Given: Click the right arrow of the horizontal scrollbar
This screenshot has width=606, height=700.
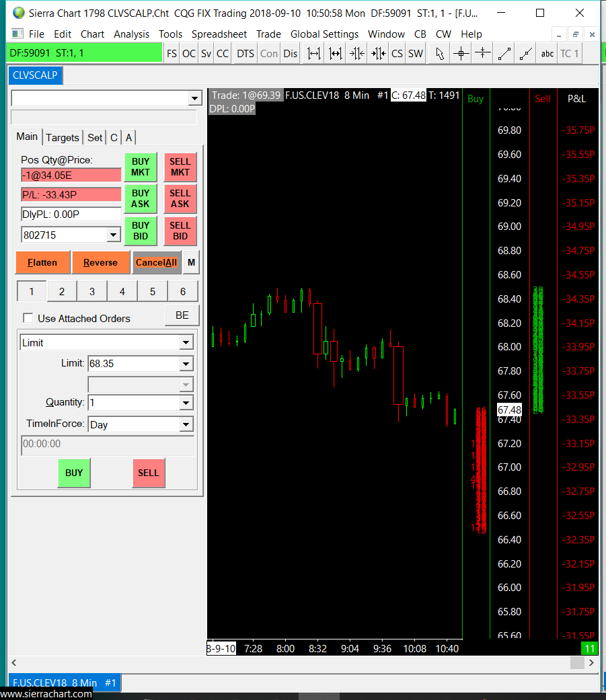Looking at the screenshot, I should [591, 663].
